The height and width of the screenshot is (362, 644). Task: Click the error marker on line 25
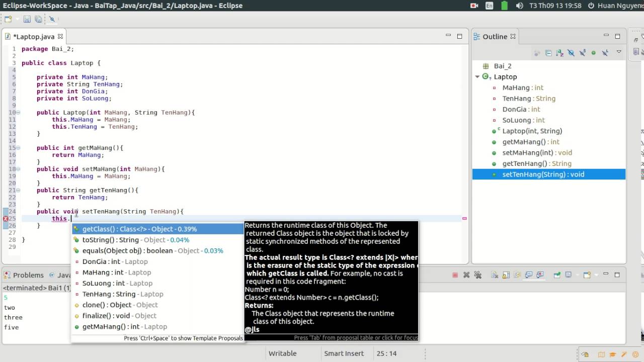tap(6, 219)
